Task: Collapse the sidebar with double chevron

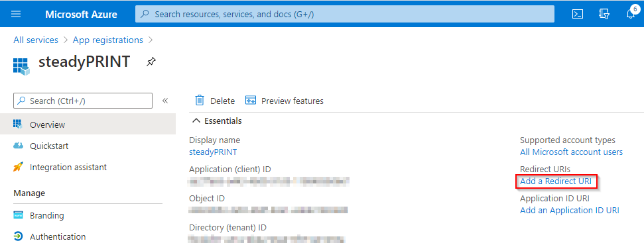Action: [x=165, y=101]
